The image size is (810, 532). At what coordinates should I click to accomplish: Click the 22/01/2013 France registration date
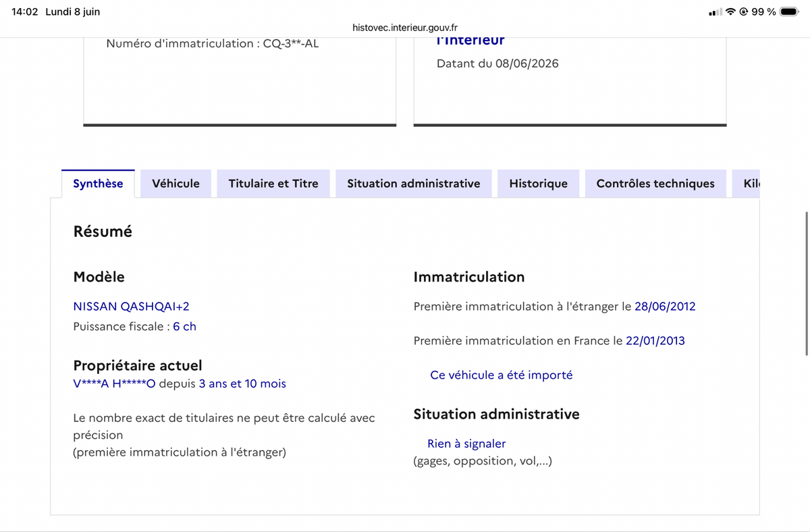655,341
